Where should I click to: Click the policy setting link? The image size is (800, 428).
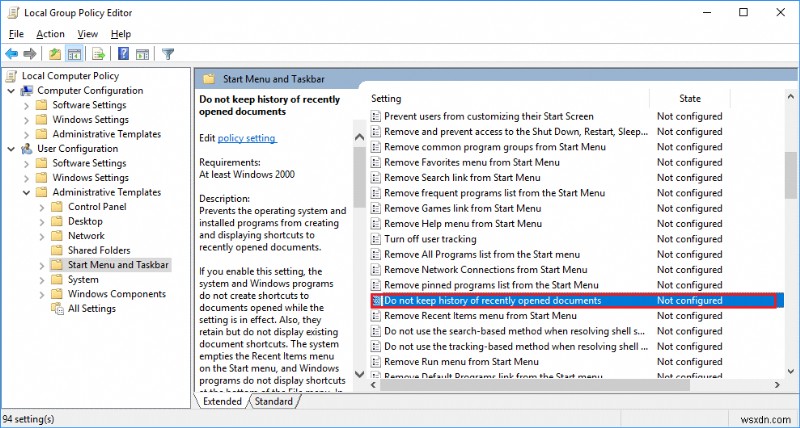point(247,138)
